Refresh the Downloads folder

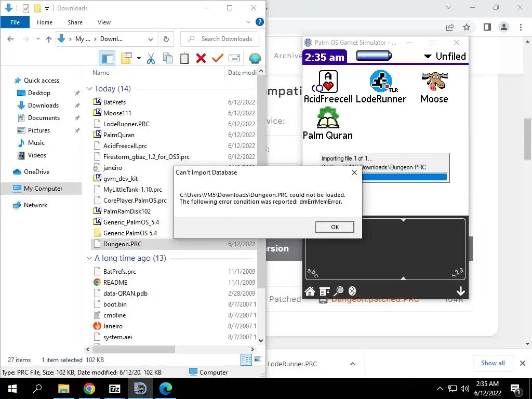[x=166, y=39]
